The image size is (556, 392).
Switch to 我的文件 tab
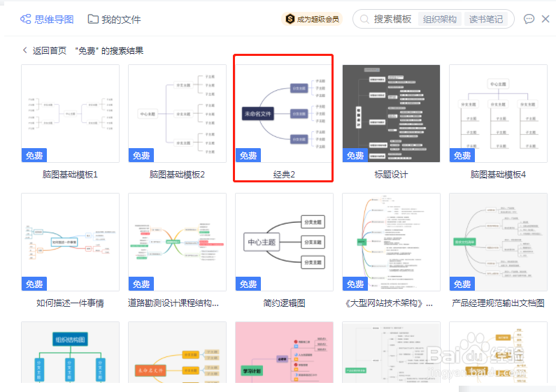click(114, 19)
